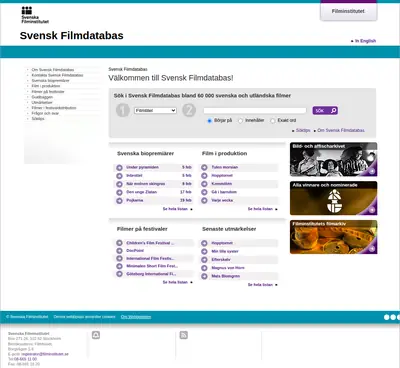Open the Bild- och affischarkivet banner image
This screenshot has height=368, width=400.
click(x=334, y=159)
